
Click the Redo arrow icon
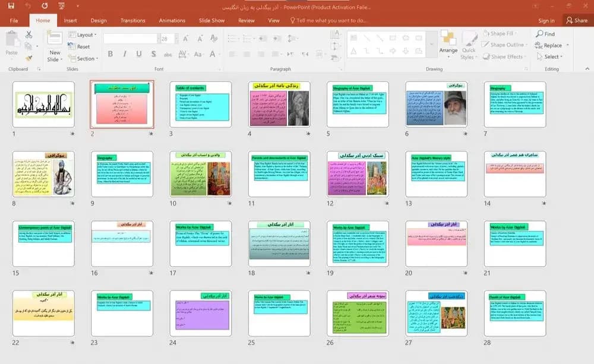coord(45,6)
